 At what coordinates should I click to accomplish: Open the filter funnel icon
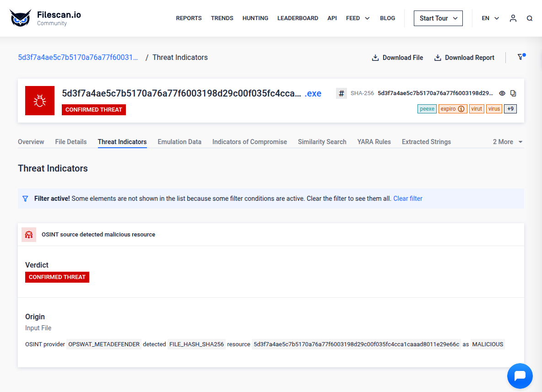point(520,57)
